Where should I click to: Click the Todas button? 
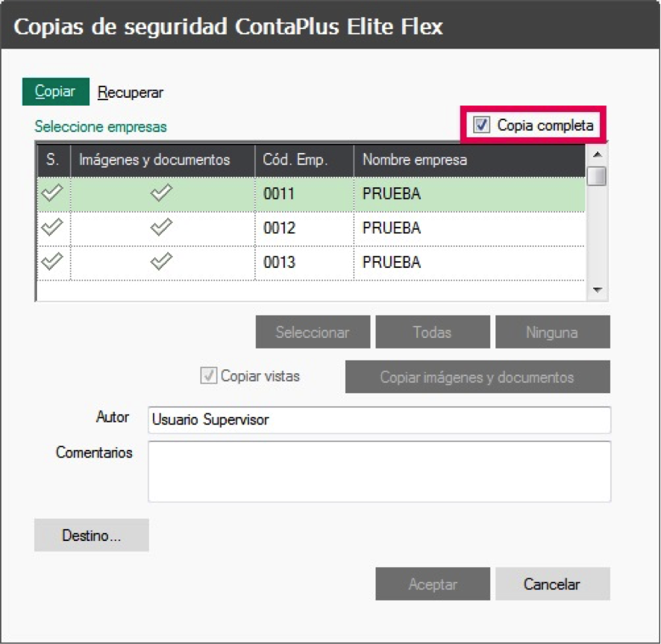(x=433, y=332)
